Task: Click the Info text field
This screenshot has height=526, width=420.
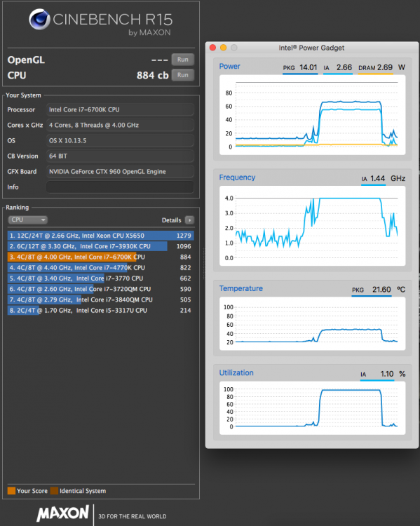Action: 120,187
